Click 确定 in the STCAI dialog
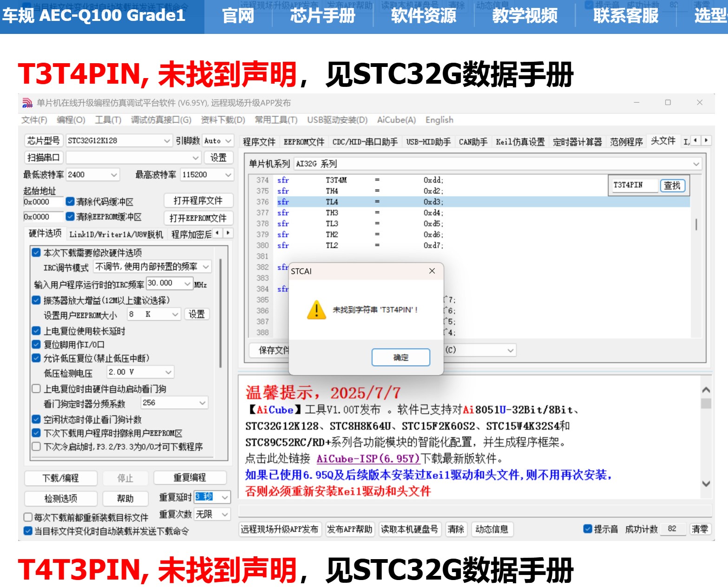The image size is (728, 587). [400, 357]
